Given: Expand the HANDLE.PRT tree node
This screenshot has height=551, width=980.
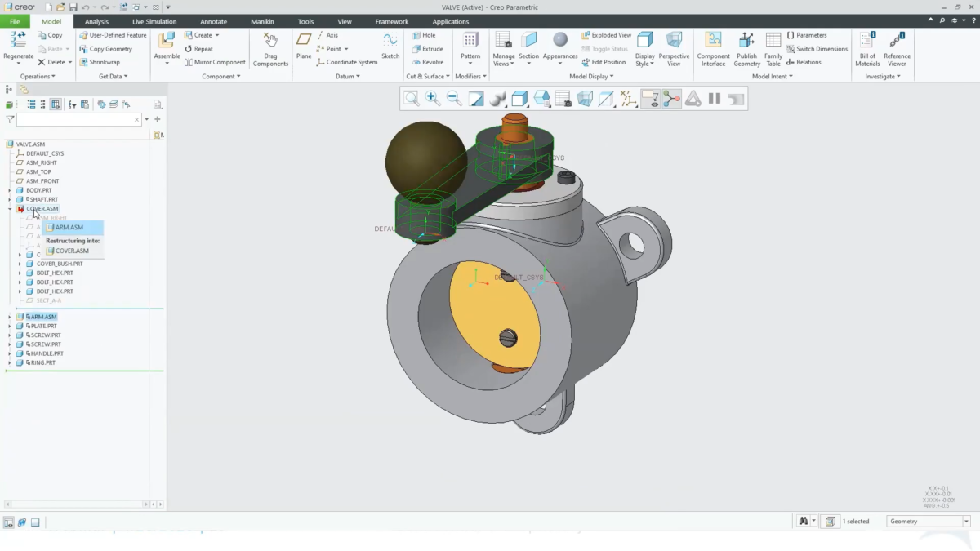Looking at the screenshot, I should click(10, 353).
